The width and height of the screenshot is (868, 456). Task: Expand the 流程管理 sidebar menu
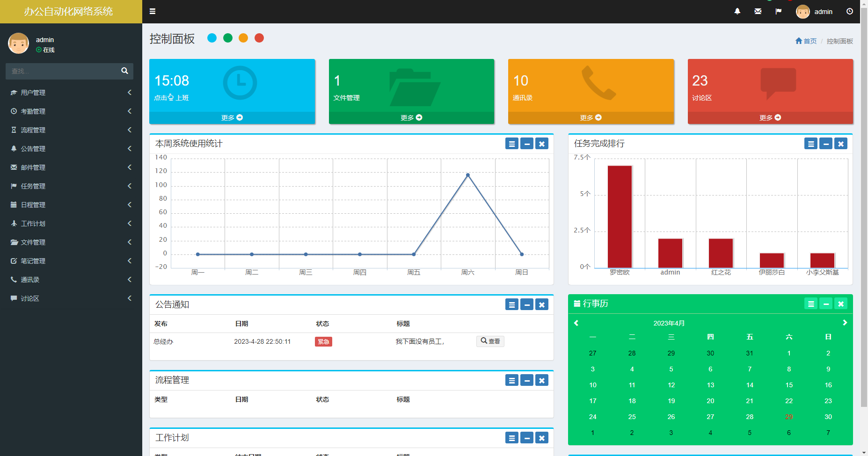click(x=70, y=130)
